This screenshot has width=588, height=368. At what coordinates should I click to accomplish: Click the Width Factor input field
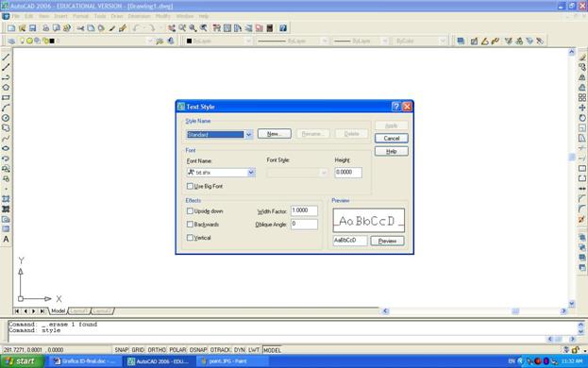coord(304,210)
